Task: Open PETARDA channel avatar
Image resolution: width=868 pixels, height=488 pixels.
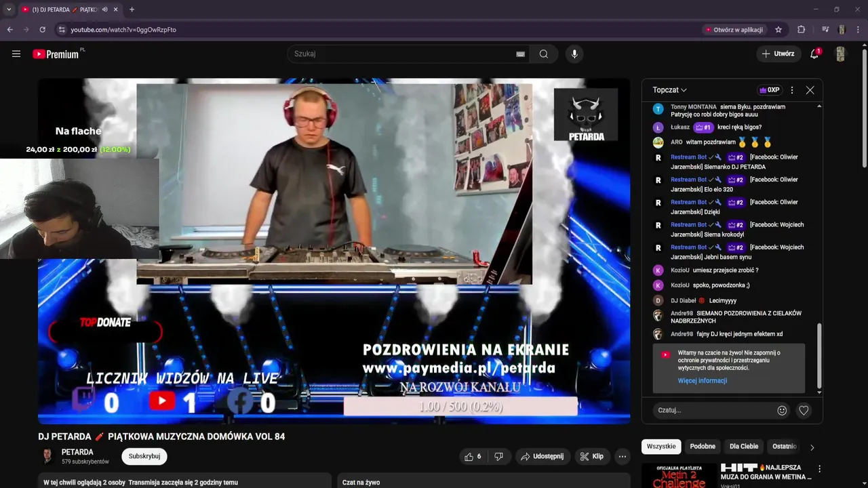Action: (47, 456)
